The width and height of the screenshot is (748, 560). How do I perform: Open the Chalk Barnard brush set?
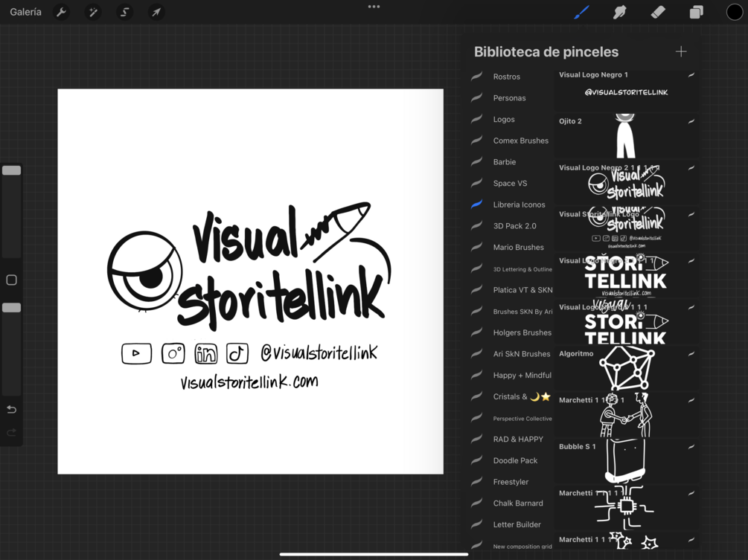click(511, 503)
